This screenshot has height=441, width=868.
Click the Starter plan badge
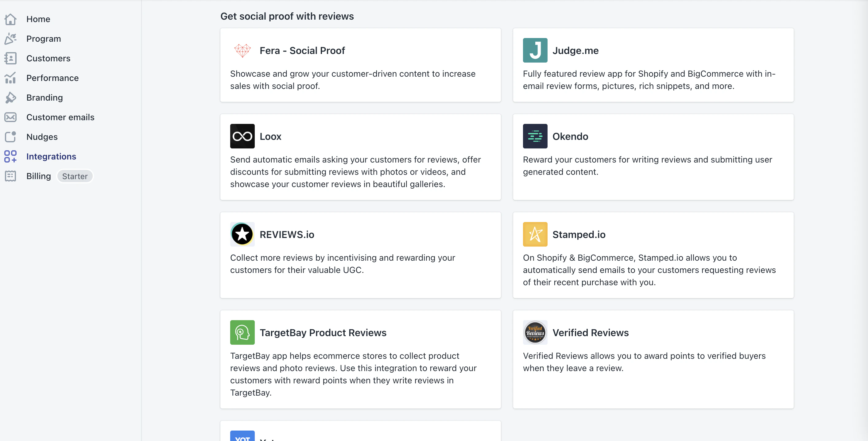(x=75, y=176)
